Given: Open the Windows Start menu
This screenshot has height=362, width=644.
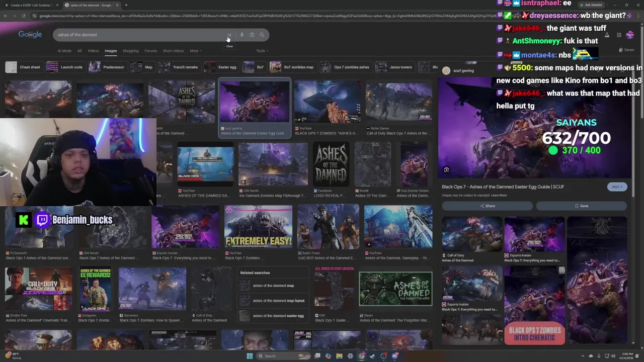Looking at the screenshot, I should (249, 356).
